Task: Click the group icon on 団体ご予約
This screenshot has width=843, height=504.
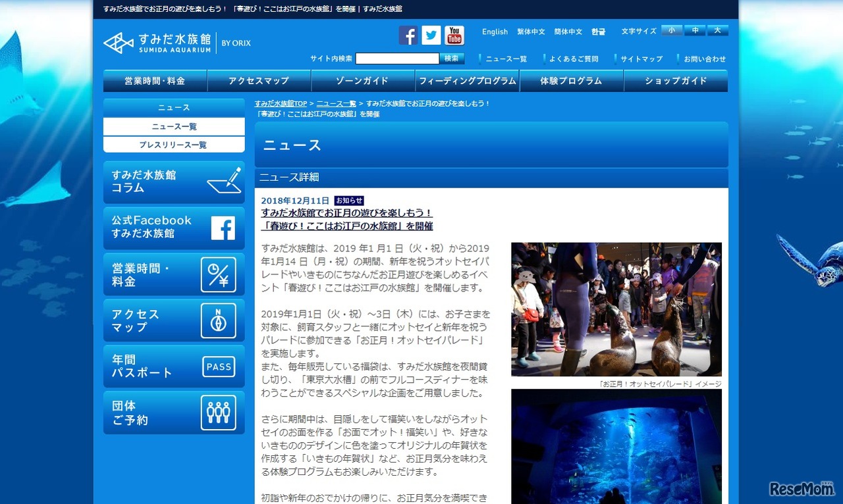Action: click(x=218, y=413)
